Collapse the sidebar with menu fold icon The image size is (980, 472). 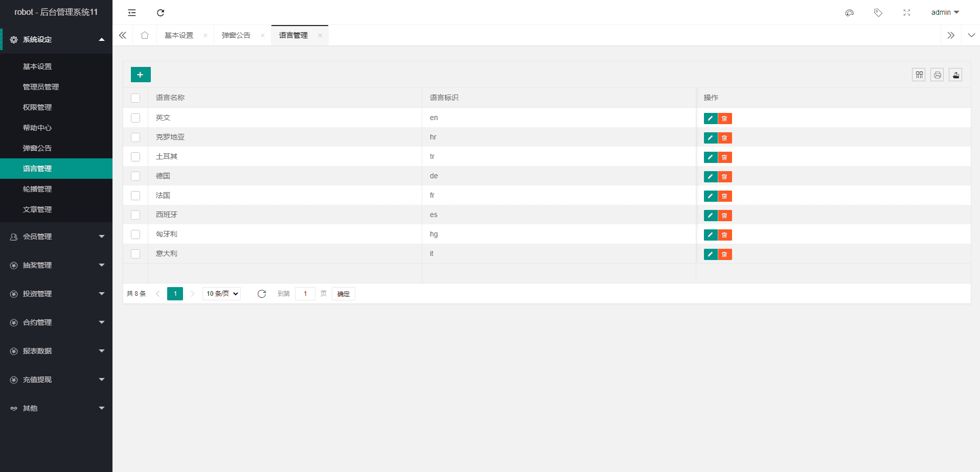132,13
